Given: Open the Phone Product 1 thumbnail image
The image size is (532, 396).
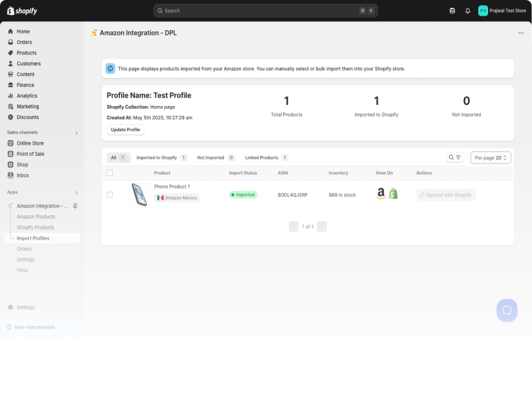Looking at the screenshot, I should click(x=138, y=194).
